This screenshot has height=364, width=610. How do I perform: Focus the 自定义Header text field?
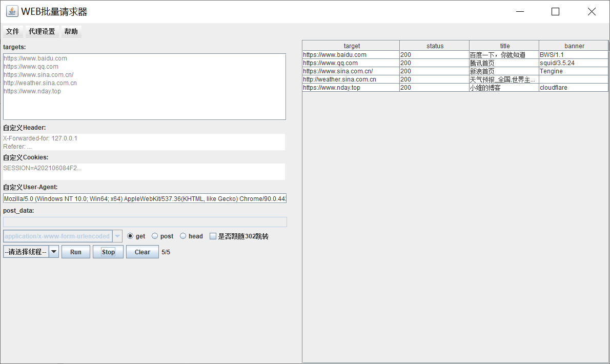144,143
